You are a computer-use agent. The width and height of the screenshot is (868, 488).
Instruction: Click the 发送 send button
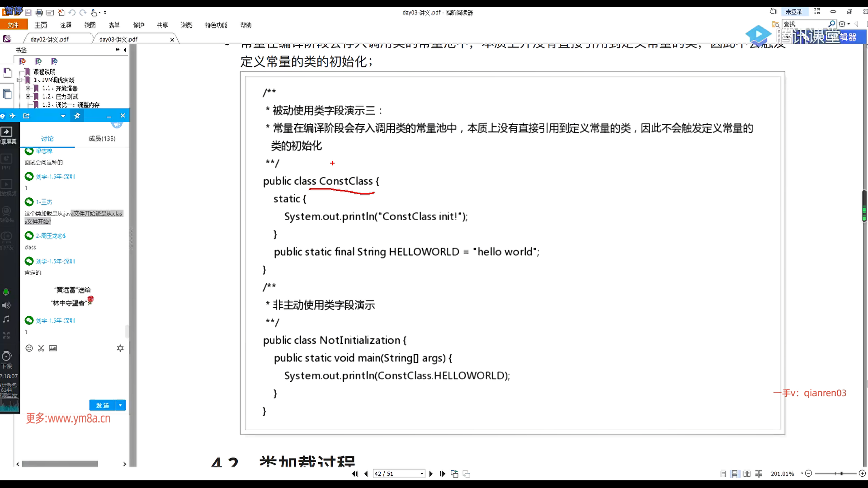click(x=102, y=405)
